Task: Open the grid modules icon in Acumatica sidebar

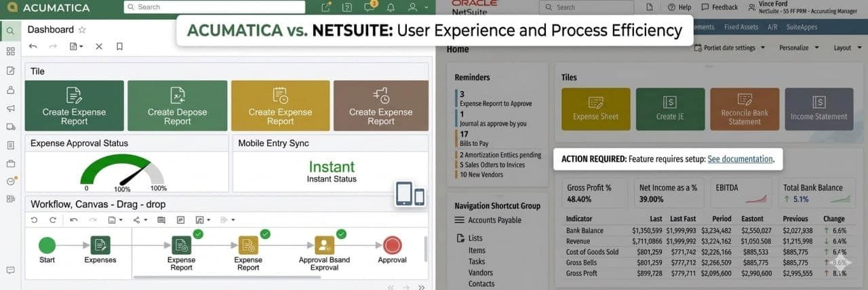Action: coord(10,52)
